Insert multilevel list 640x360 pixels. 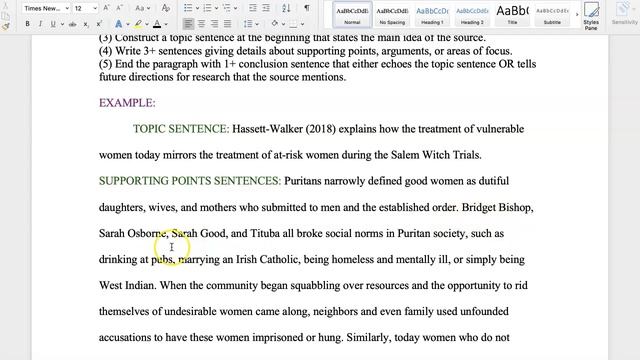pos(227,8)
